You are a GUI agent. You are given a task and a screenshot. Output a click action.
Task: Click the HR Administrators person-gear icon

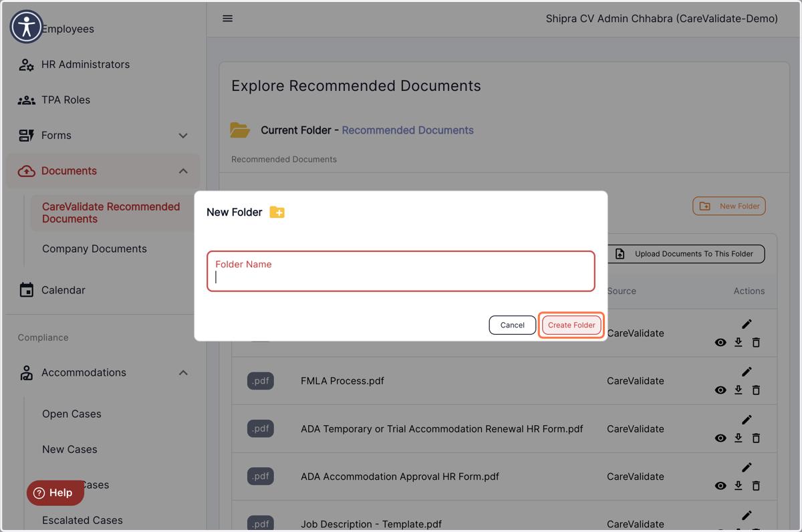(x=26, y=65)
